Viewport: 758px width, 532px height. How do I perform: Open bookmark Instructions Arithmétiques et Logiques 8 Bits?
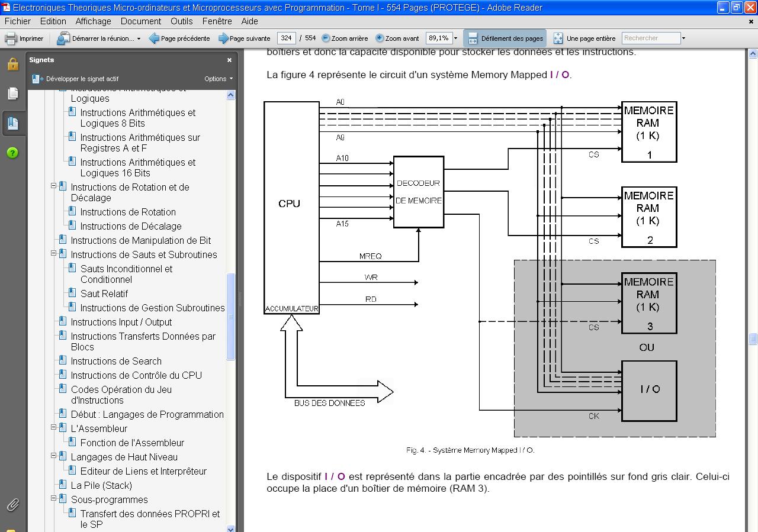coord(138,118)
